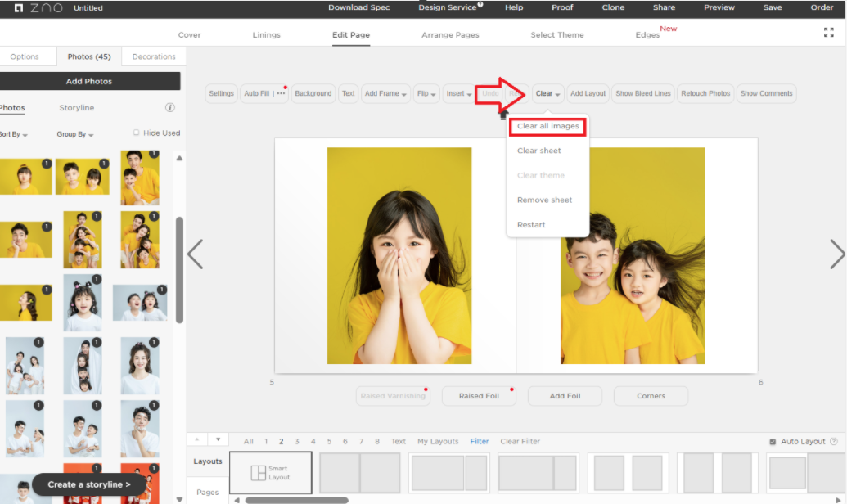Open the Arrange Pages tab
The image size is (847, 504).
(x=450, y=34)
